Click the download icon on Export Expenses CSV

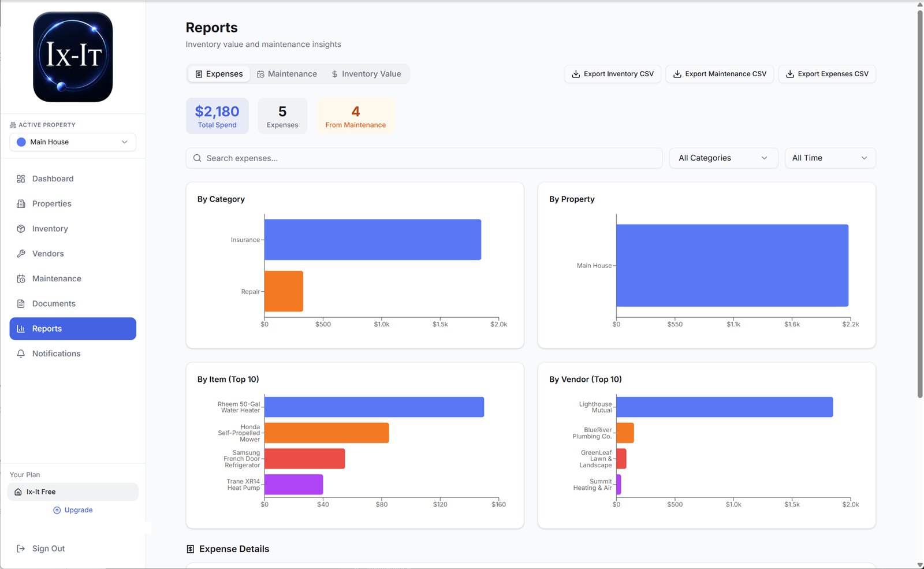790,74
